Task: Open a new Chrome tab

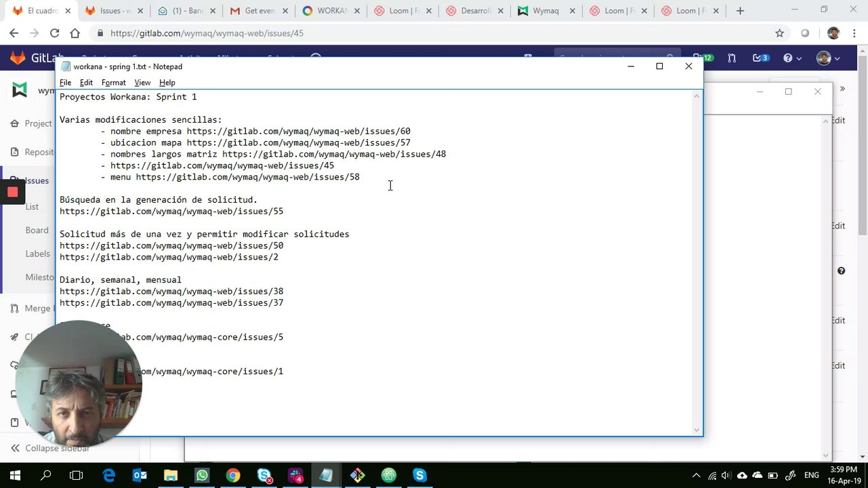Action: [x=740, y=11]
